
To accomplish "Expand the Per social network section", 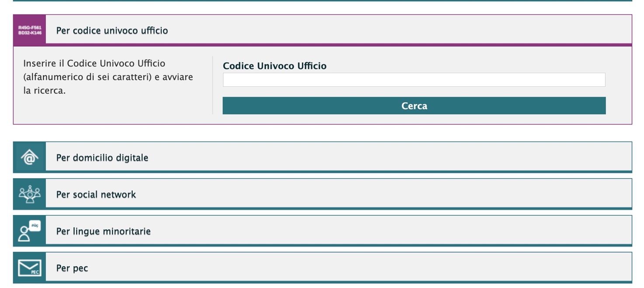I will pos(322,194).
